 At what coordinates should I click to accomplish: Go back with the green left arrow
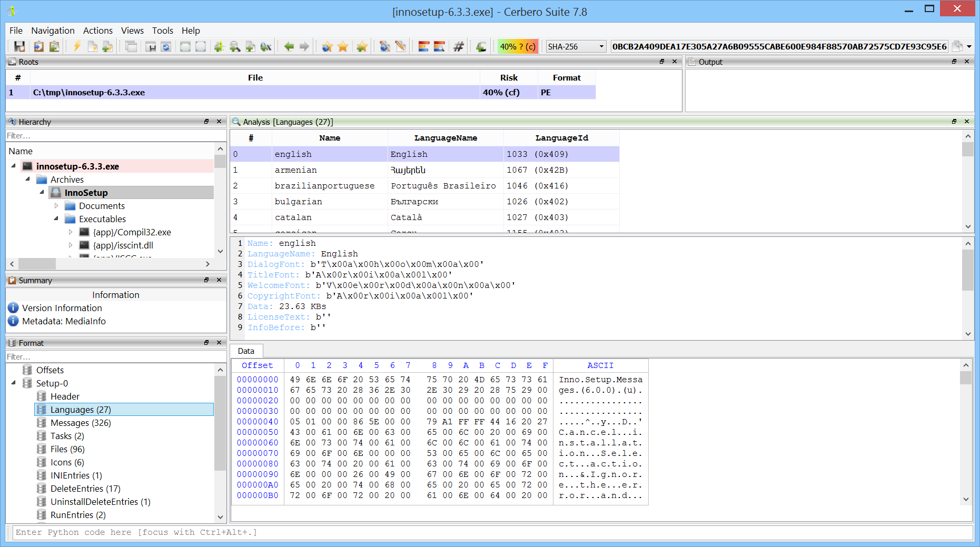[x=289, y=46]
